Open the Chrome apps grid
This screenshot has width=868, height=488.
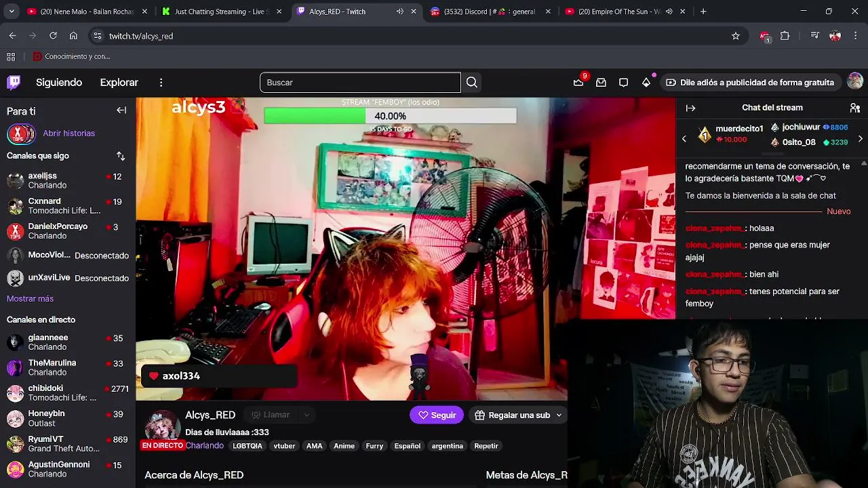click(11, 57)
